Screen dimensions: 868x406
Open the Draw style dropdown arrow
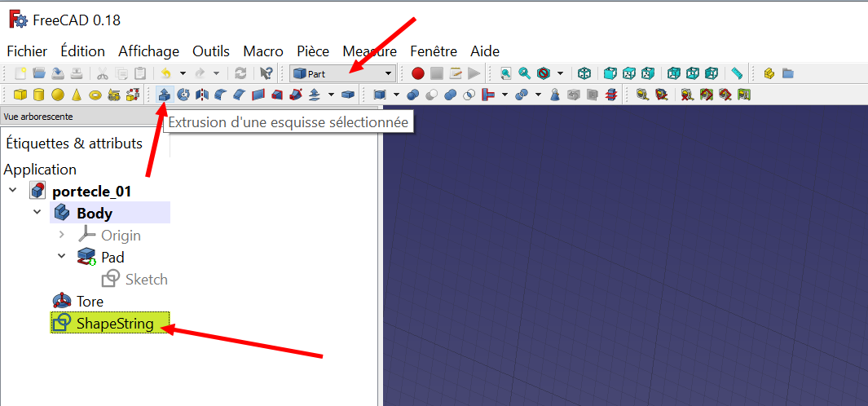tap(560, 73)
